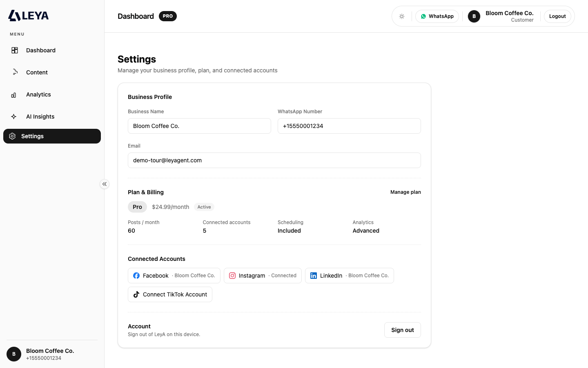Viewport: 588px width, 368px height.
Task: Click the Customer role label in header
Action: [x=522, y=20]
